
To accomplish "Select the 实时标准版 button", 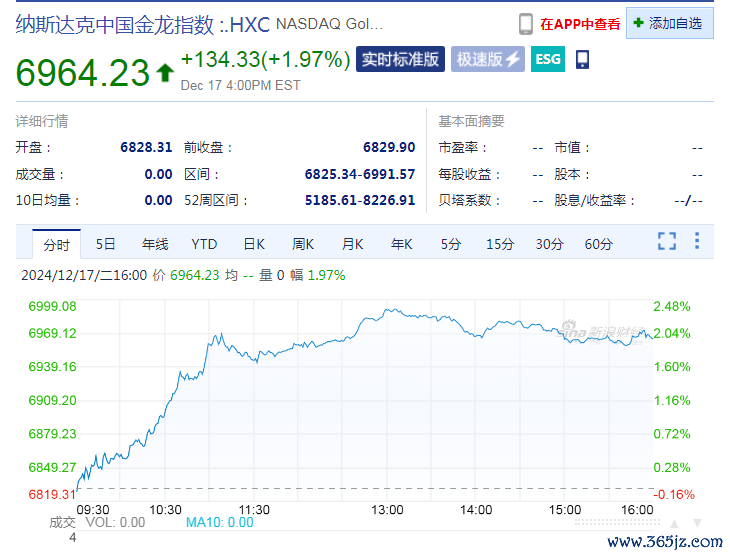I will point(400,59).
